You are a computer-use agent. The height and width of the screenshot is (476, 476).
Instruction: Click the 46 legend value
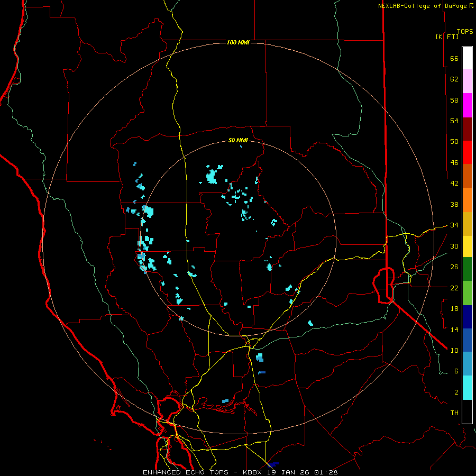(x=454, y=163)
